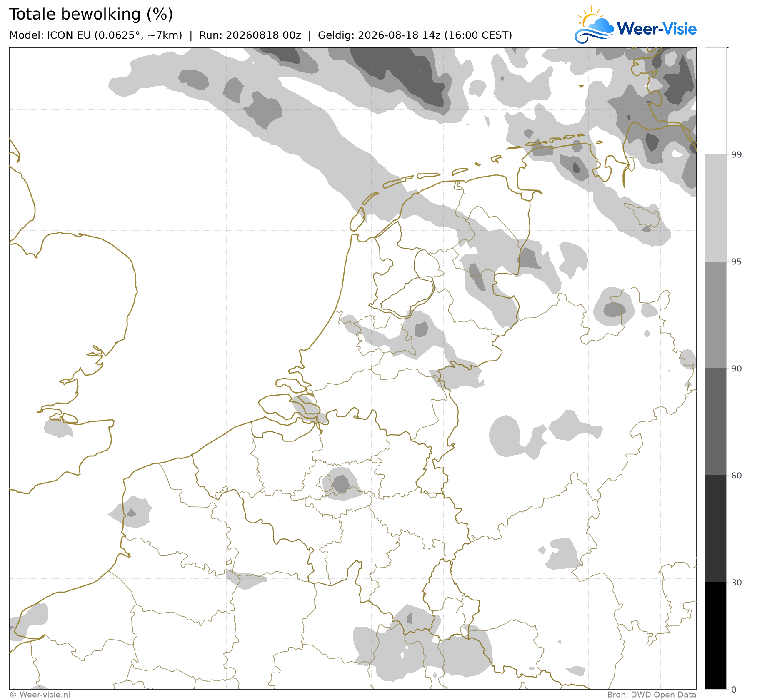Image resolution: width=760 pixels, height=700 pixels.
Task: Click the colorbar tick label 99
Action: click(737, 155)
